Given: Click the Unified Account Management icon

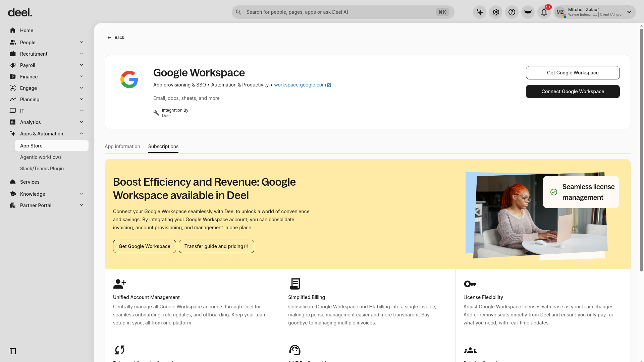Looking at the screenshot, I should (120, 284).
